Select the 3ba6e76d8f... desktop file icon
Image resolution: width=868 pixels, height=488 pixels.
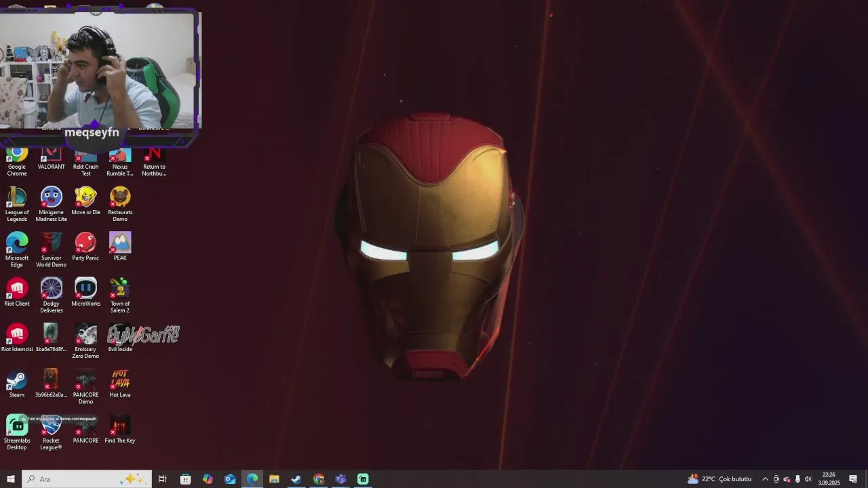[x=51, y=338]
